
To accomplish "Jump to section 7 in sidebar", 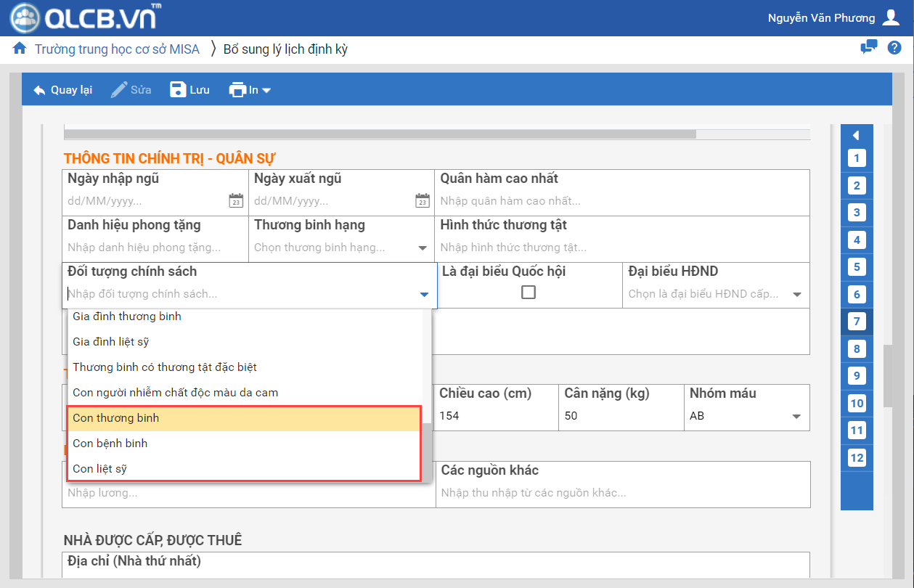I will coord(857,322).
